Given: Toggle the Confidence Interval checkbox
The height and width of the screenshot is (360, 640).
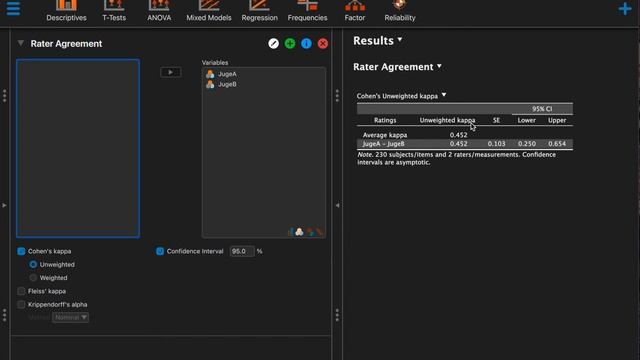Looking at the screenshot, I should pos(160,251).
